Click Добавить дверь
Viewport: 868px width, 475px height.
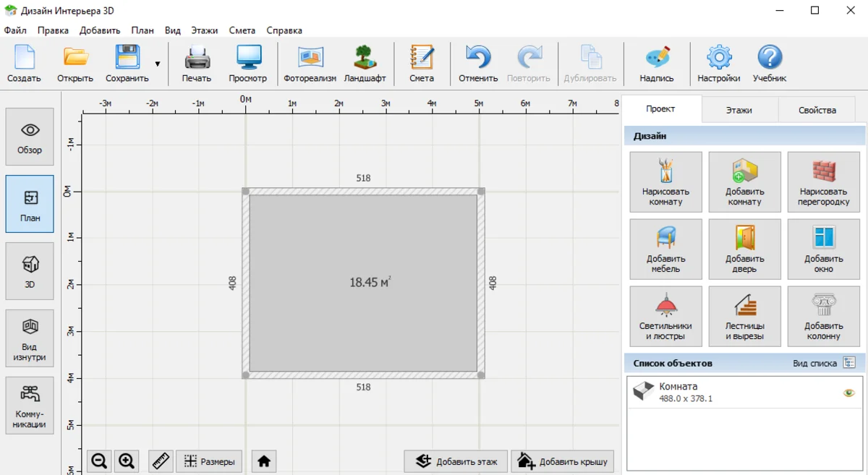pyautogui.click(x=745, y=249)
